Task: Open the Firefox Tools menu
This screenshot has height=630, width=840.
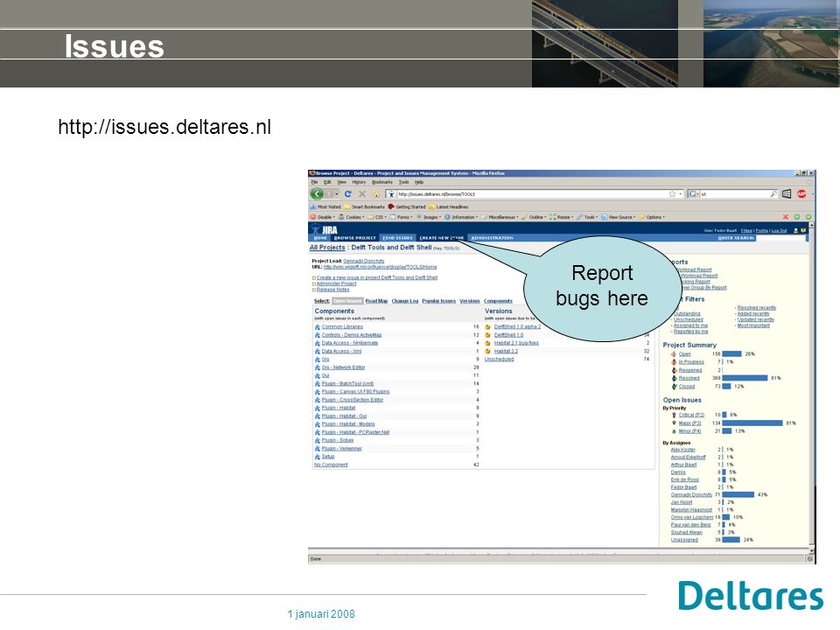Action: click(403, 182)
